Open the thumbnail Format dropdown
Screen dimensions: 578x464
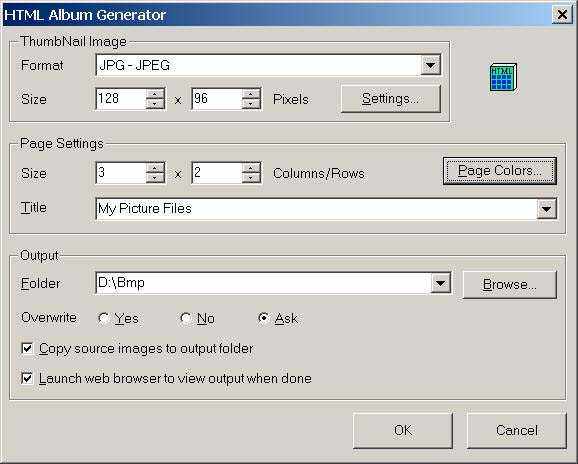click(430, 65)
